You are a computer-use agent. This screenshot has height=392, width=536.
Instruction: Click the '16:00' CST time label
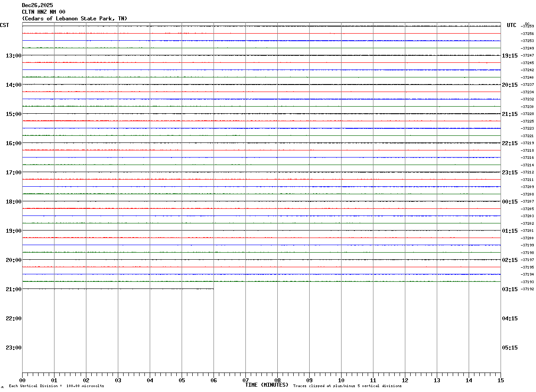pyautogui.click(x=13, y=143)
